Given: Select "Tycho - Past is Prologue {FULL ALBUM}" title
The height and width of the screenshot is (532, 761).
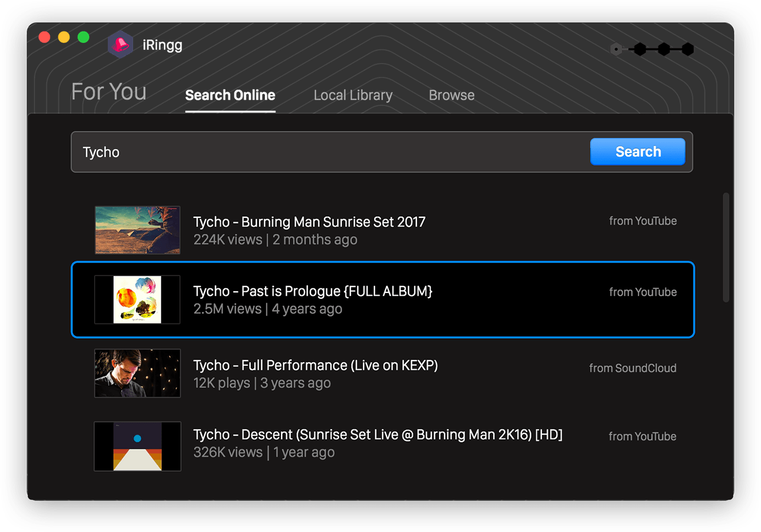Looking at the screenshot, I should (313, 291).
